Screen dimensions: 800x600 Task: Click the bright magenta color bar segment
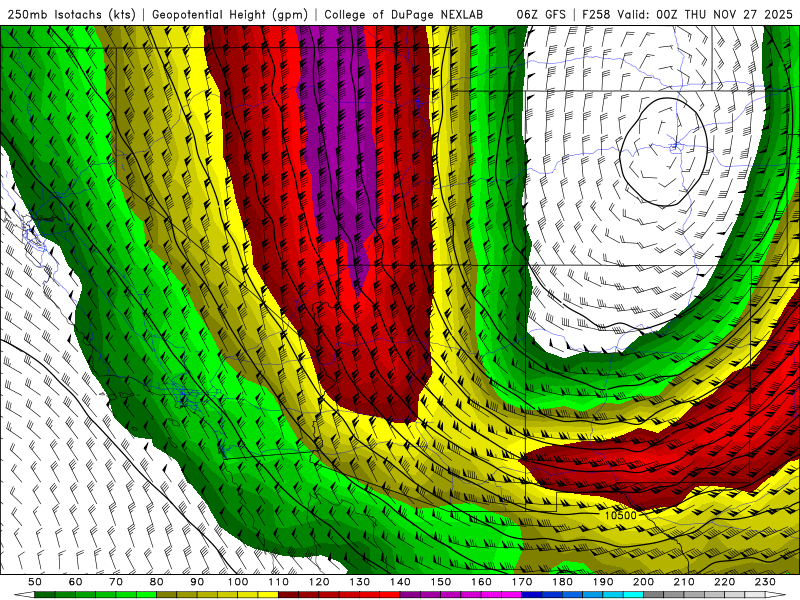click(511, 594)
